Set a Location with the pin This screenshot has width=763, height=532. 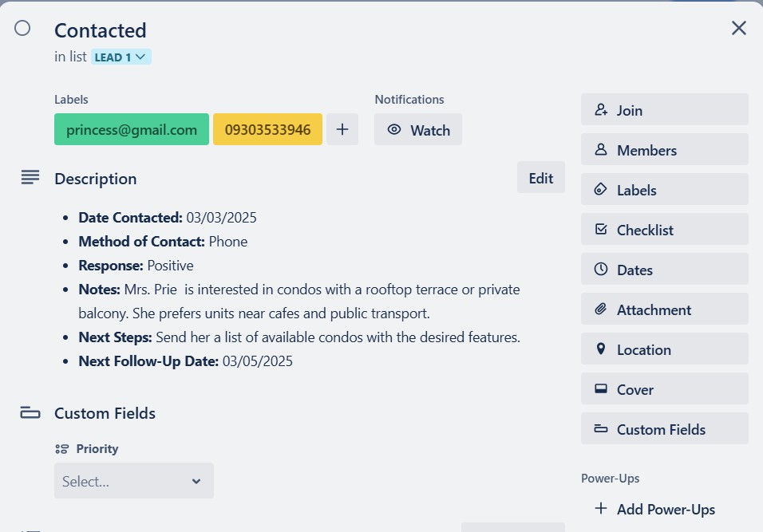point(664,349)
